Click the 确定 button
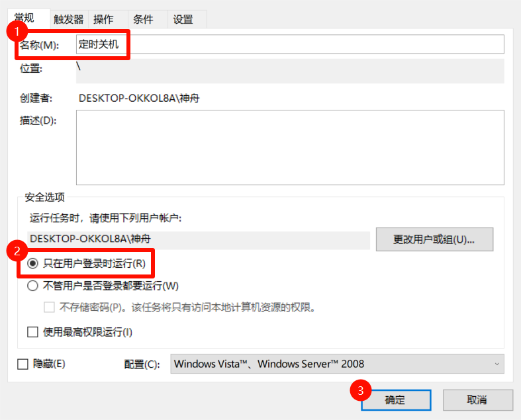521x420 pixels. point(396,399)
